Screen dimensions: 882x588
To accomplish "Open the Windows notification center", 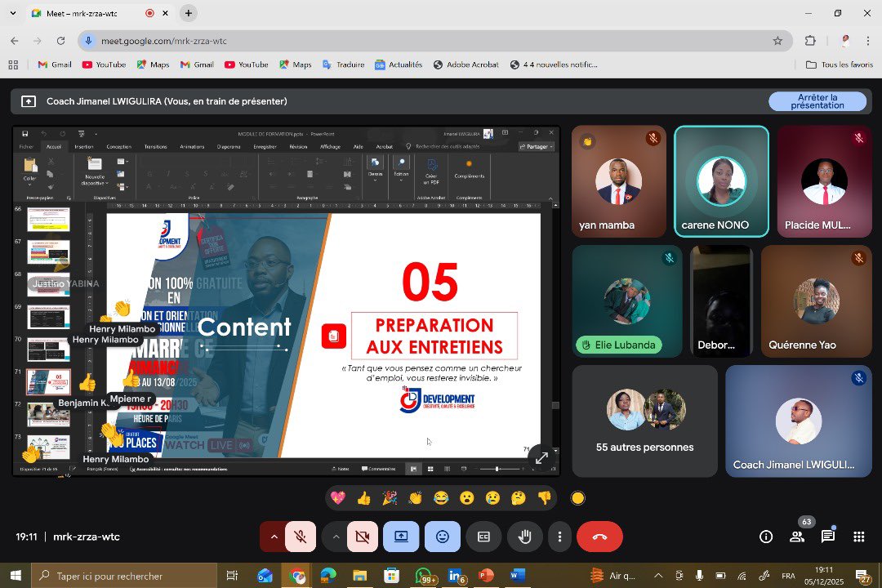I will [x=862, y=576].
